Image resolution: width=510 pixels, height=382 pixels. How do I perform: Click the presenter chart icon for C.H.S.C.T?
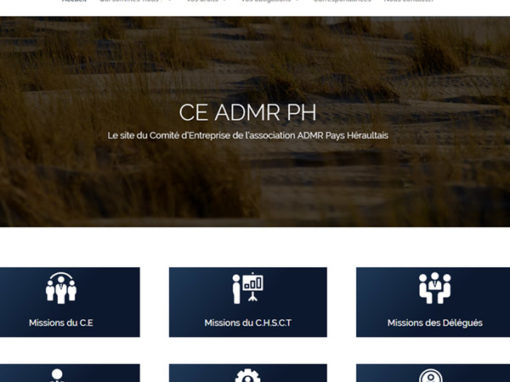click(248, 288)
